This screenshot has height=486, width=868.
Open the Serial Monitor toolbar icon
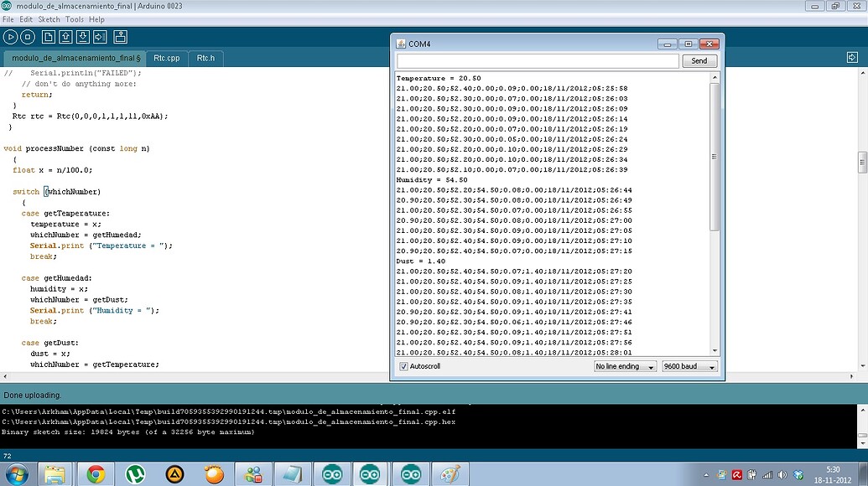click(120, 36)
